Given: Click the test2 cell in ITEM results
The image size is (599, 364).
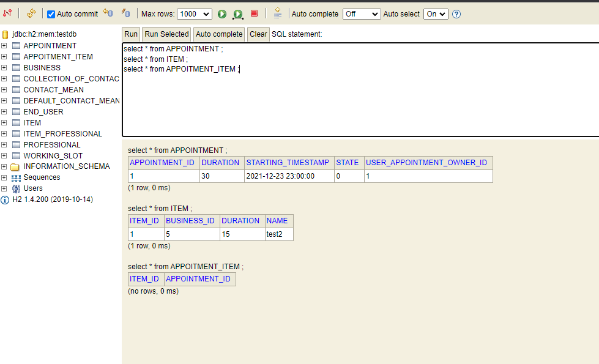Looking at the screenshot, I should click(x=279, y=234).
